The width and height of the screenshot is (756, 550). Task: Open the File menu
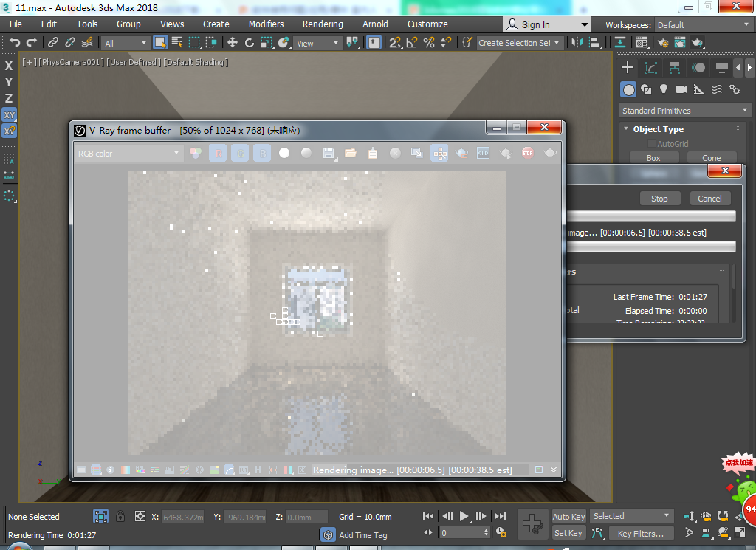[x=16, y=24]
